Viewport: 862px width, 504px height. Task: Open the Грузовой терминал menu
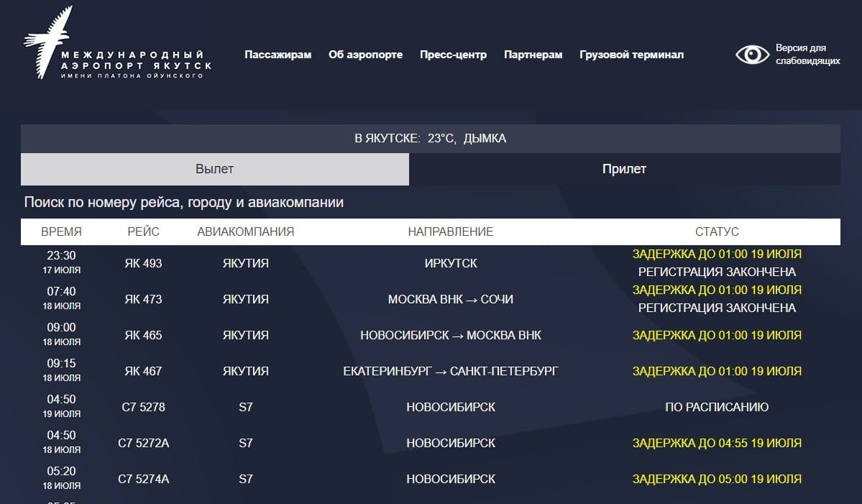631,55
